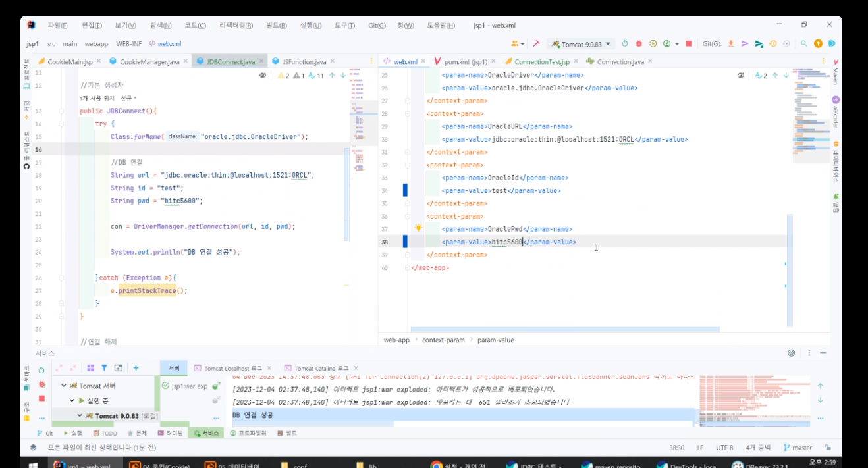Image resolution: width=868 pixels, height=468 pixels.
Task: Click the Build hammer icon
Action: (x=537, y=44)
